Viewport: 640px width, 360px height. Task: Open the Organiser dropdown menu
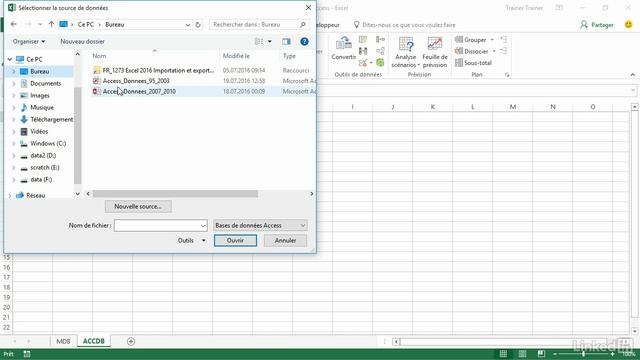(29, 42)
